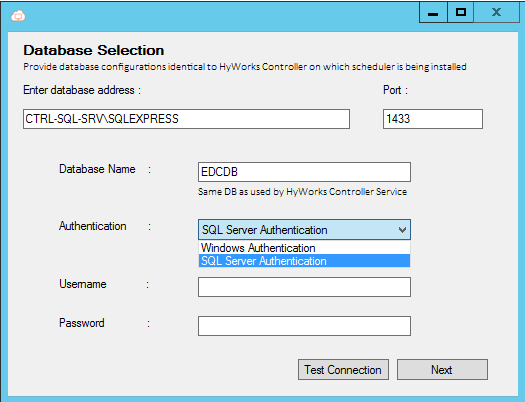This screenshot has height=402, width=525.
Task: Click the 'Port :' label
Action: point(395,90)
